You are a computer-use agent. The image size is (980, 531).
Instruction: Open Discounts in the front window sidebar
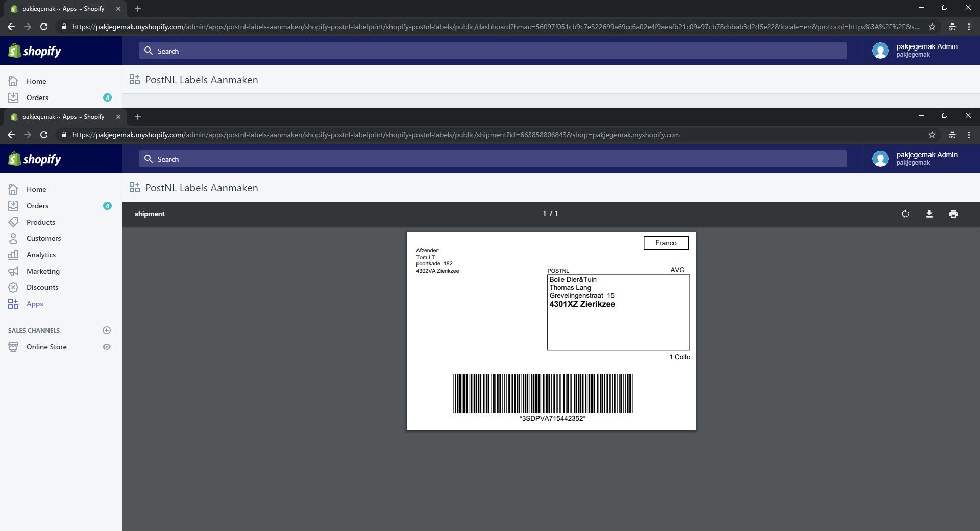42,287
